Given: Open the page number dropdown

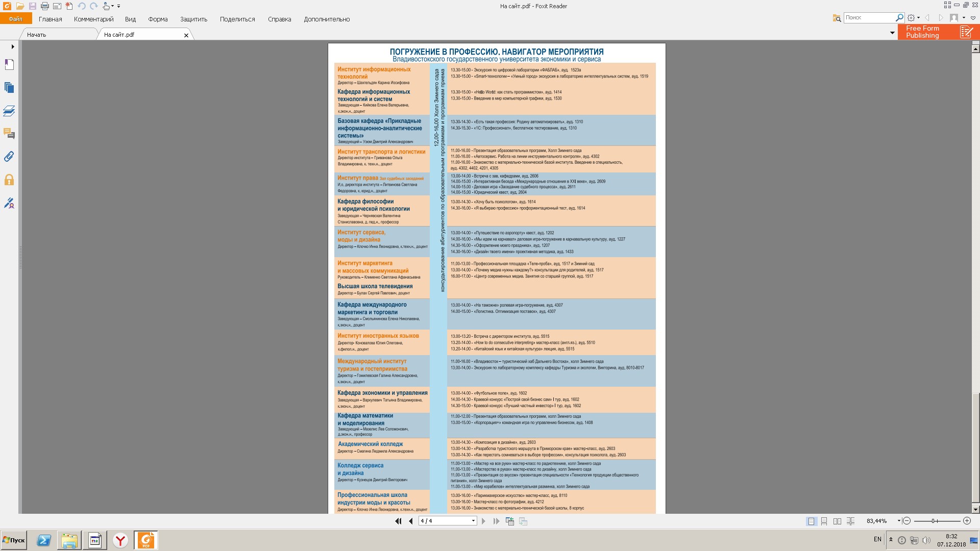Looking at the screenshot, I should tap(473, 521).
